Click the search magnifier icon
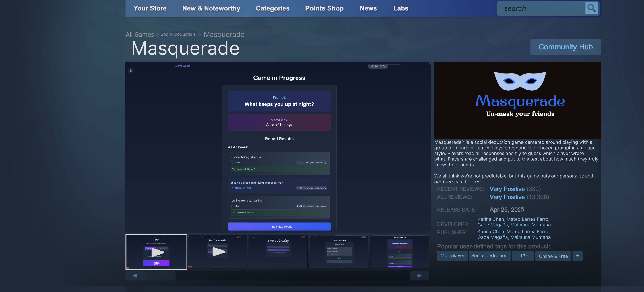This screenshot has width=644, height=292. (x=592, y=8)
